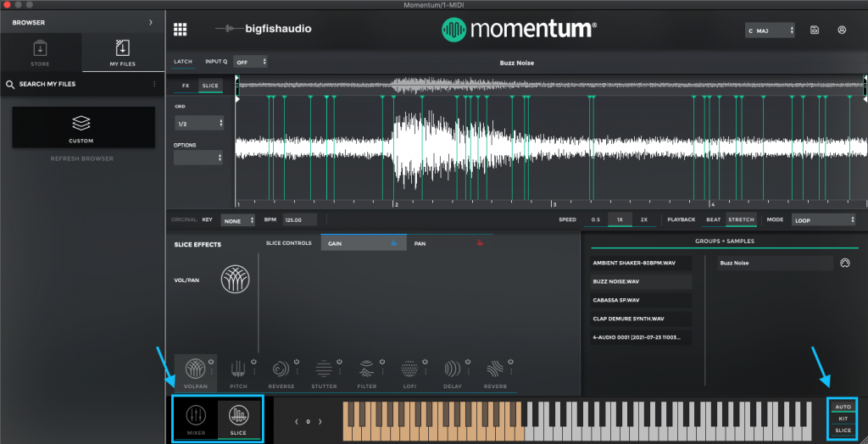Viewport: 868px width, 444px height.
Task: Select the STUTTER effect icon
Action: [324, 368]
